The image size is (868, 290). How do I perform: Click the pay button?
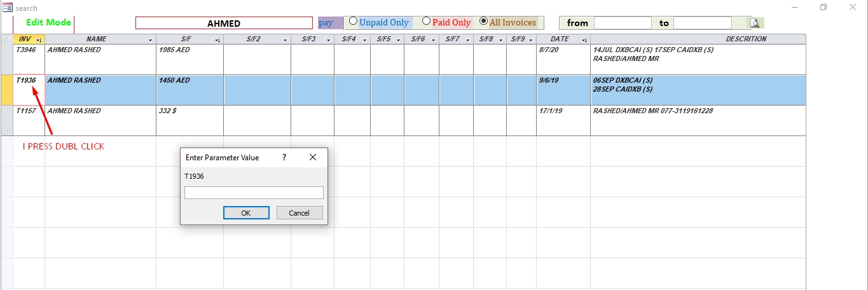click(331, 23)
